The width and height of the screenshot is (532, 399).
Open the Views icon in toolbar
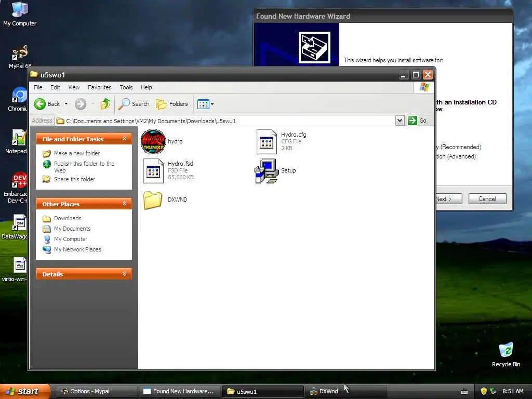point(203,104)
